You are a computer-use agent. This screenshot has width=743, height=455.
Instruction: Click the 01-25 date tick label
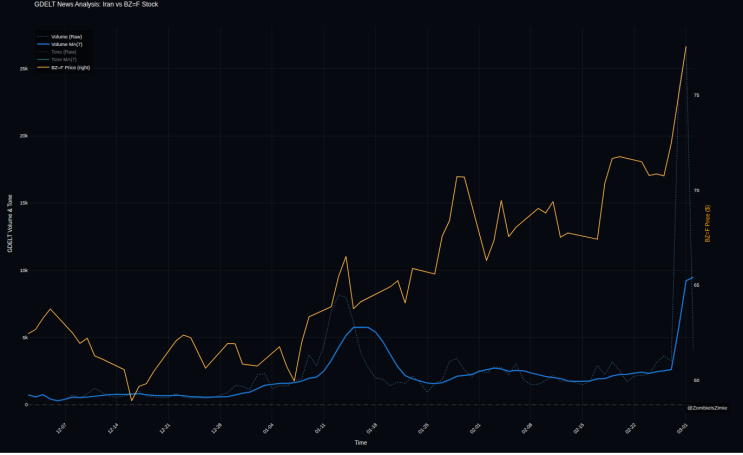point(423,428)
